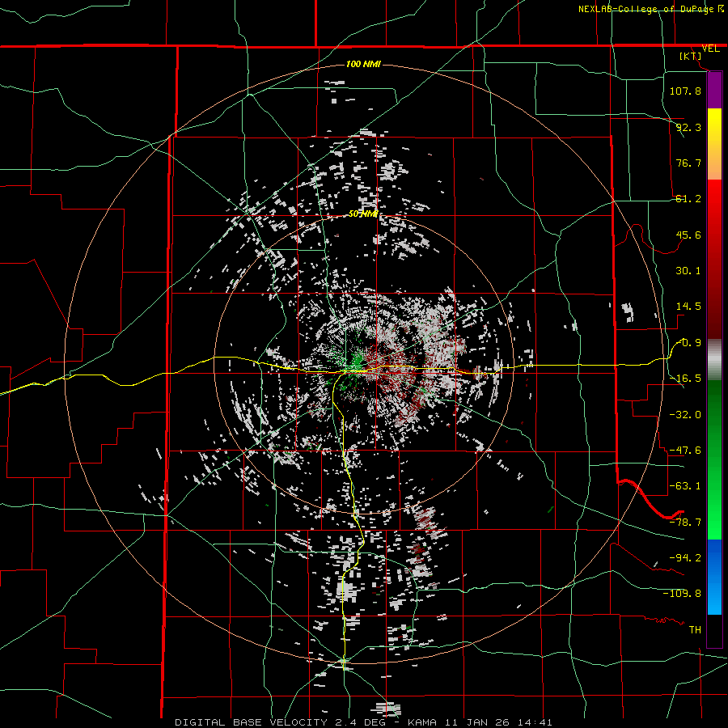
Task: Click the TH threshold label in legend
Action: [695, 630]
